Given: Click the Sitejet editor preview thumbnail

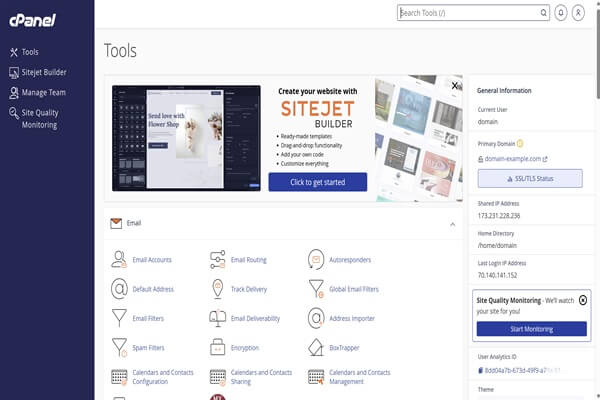Looking at the screenshot, I should [186, 138].
